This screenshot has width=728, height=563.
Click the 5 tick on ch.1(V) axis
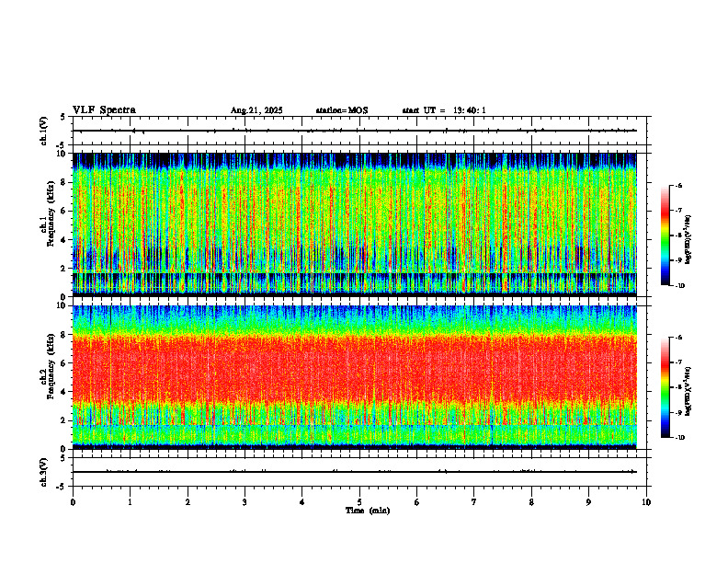63,117
